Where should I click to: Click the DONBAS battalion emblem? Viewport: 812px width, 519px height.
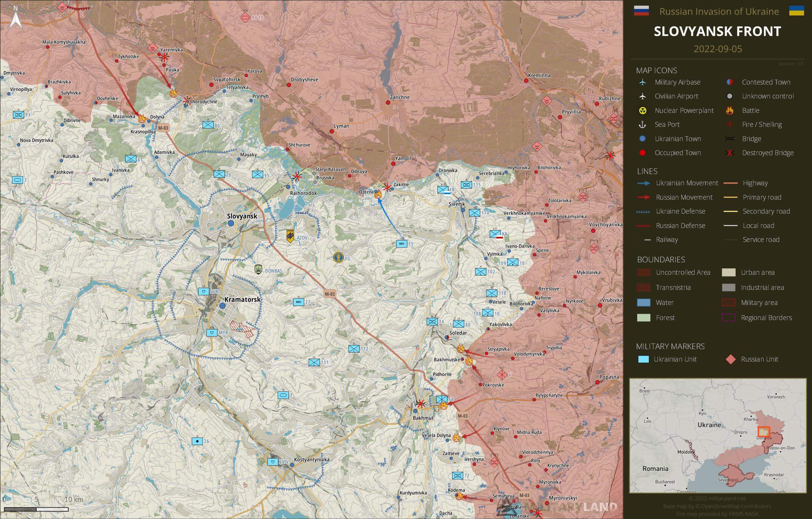[x=258, y=270]
